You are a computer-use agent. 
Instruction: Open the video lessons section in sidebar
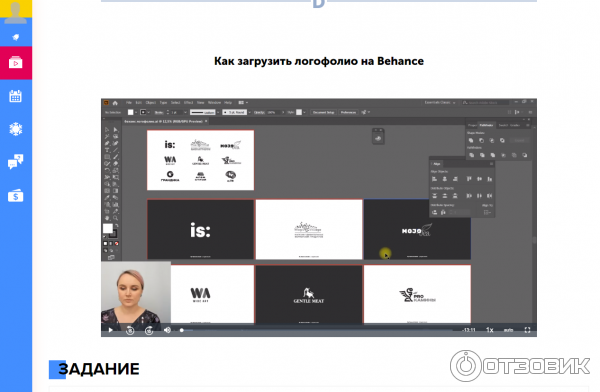pyautogui.click(x=16, y=63)
